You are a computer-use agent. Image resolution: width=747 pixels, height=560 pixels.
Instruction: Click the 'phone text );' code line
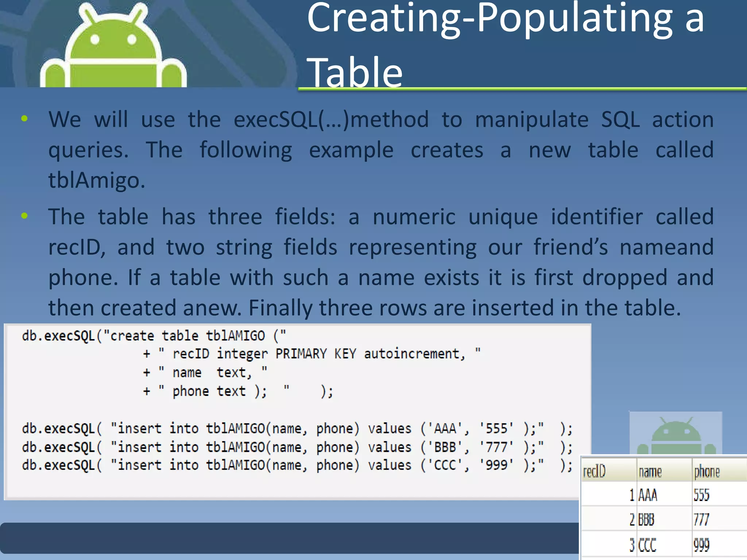tap(238, 392)
